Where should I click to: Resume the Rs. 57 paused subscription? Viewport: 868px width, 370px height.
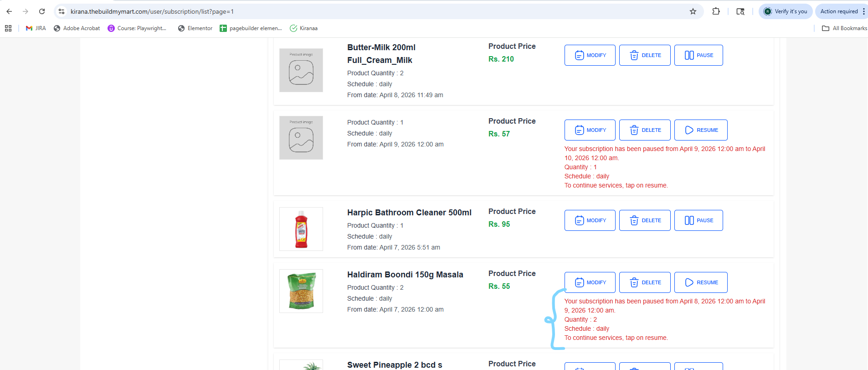pyautogui.click(x=701, y=130)
